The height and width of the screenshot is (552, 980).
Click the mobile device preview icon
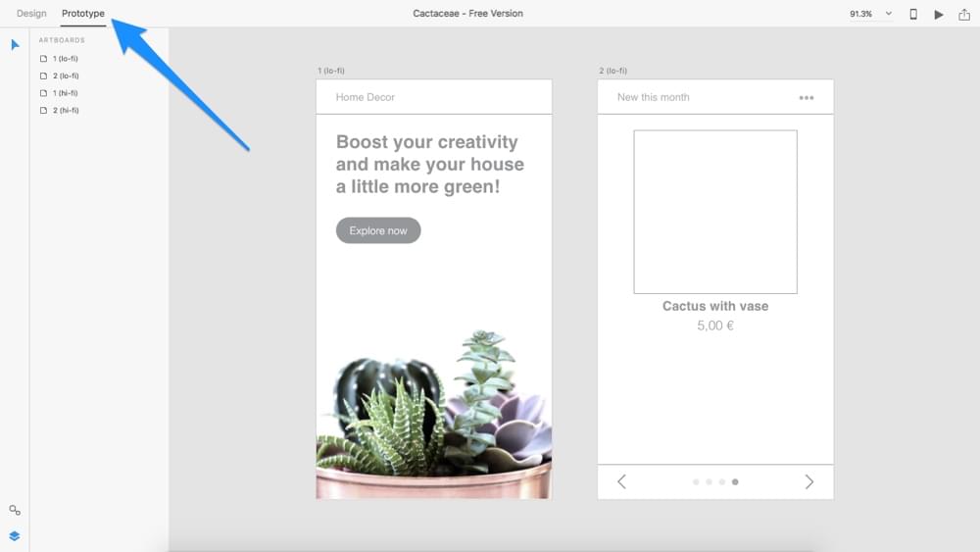pyautogui.click(x=913, y=14)
